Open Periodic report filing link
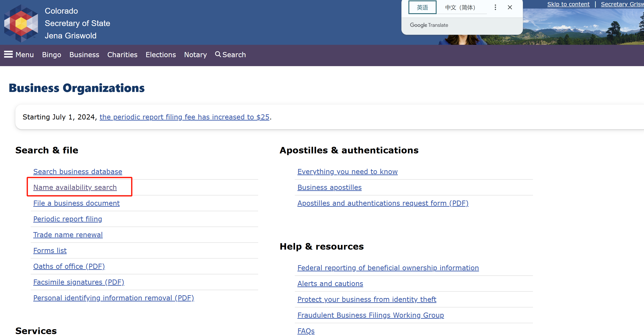 68,219
